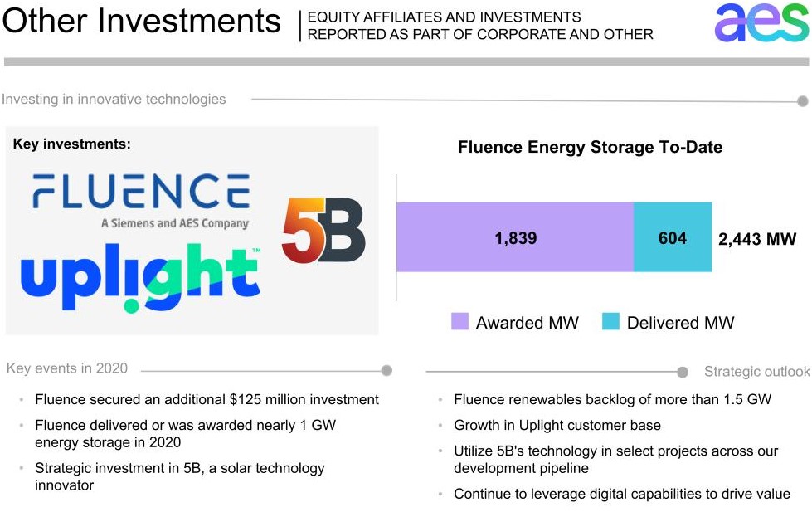Click the Other Investments slide title
The image size is (812, 517).
point(141,22)
